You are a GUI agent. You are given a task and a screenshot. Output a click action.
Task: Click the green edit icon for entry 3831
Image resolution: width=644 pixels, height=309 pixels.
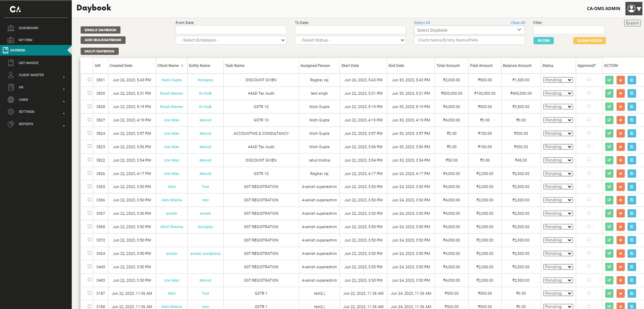(x=609, y=80)
